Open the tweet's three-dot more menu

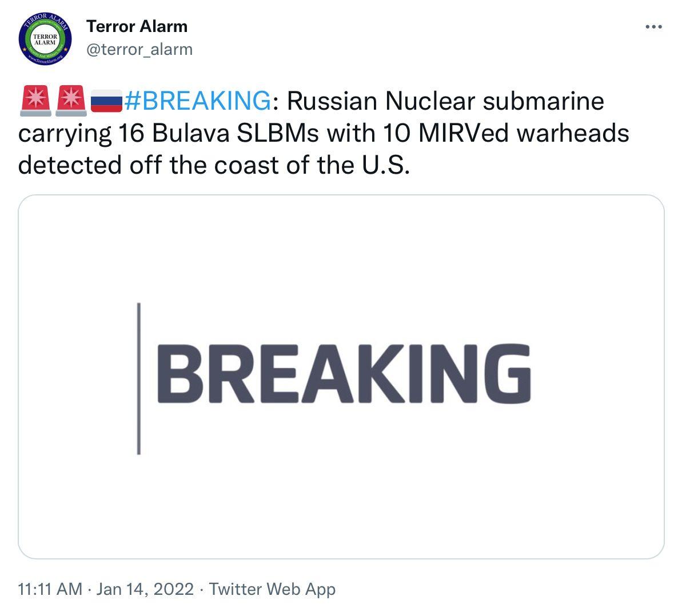click(x=653, y=27)
